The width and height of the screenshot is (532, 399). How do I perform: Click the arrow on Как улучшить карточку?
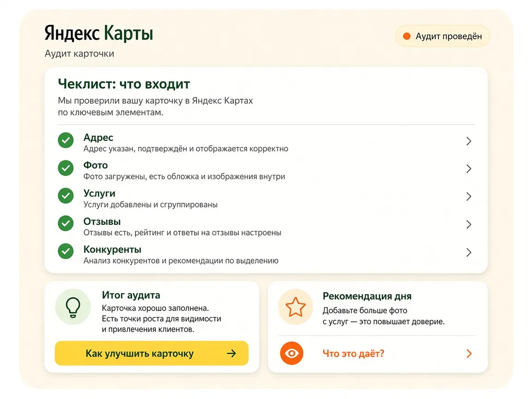pyautogui.click(x=231, y=354)
